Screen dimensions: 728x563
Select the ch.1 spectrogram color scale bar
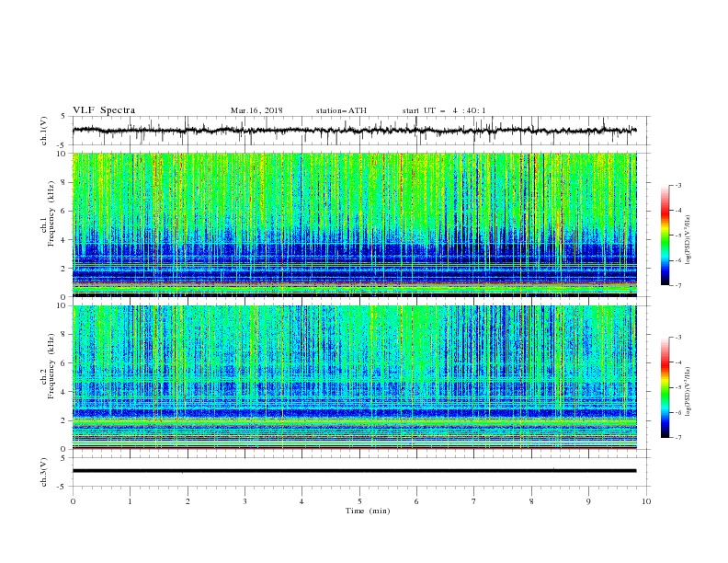coord(665,236)
